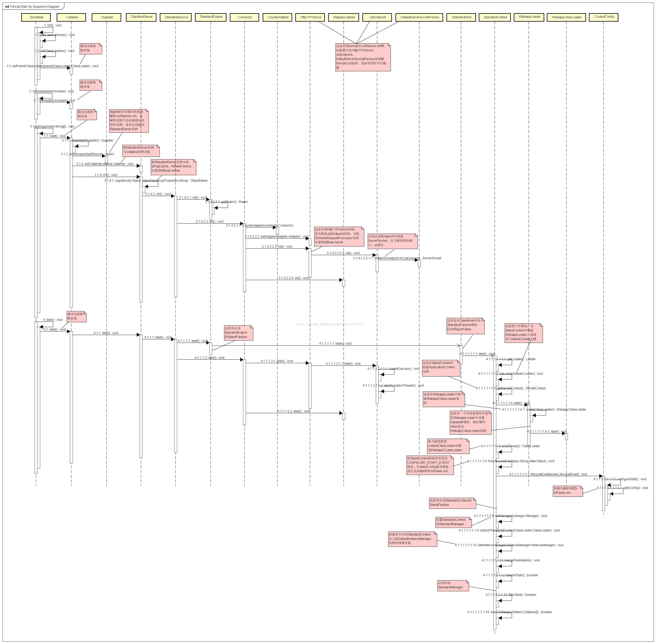Select message 'lifecycleEvent(event:LifecycleEvent) : void'

[x=548, y=475]
